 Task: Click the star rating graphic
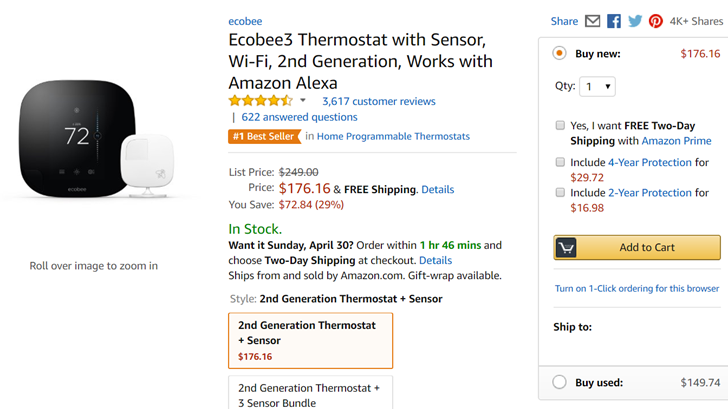coord(260,100)
